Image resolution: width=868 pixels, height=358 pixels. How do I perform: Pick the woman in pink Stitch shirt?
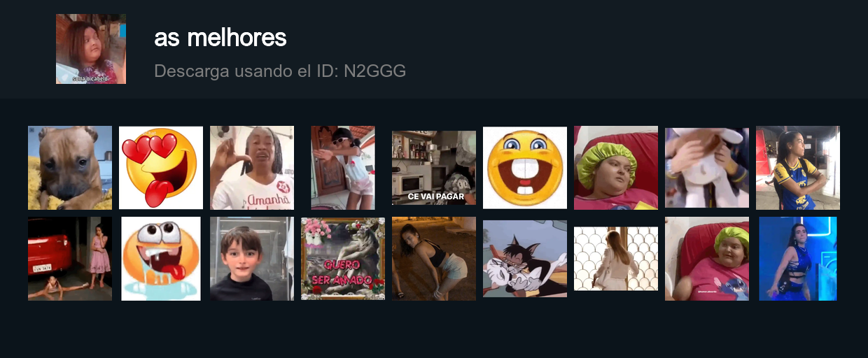pyautogui.click(x=707, y=259)
